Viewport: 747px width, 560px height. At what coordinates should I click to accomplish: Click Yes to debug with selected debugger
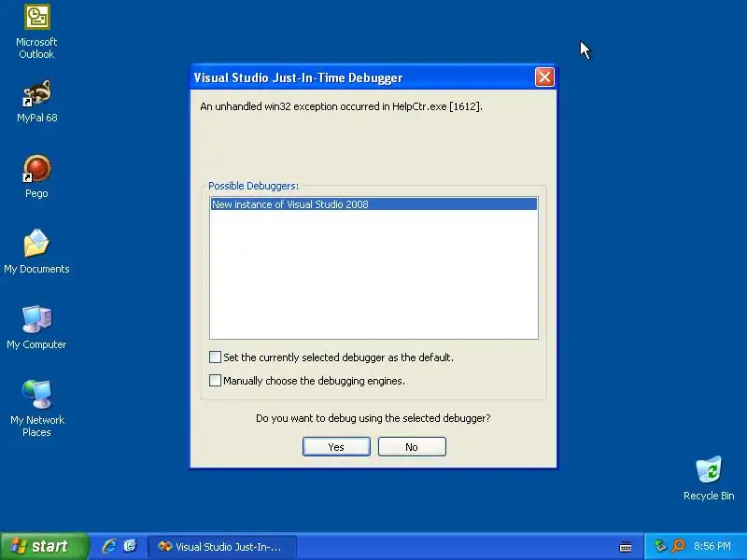[x=336, y=447]
